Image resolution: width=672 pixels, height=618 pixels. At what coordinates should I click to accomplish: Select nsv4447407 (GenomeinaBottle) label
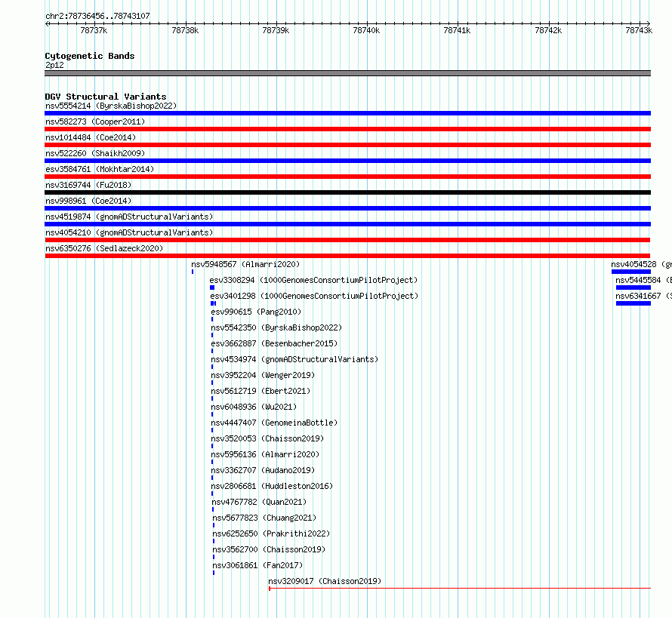274,423
